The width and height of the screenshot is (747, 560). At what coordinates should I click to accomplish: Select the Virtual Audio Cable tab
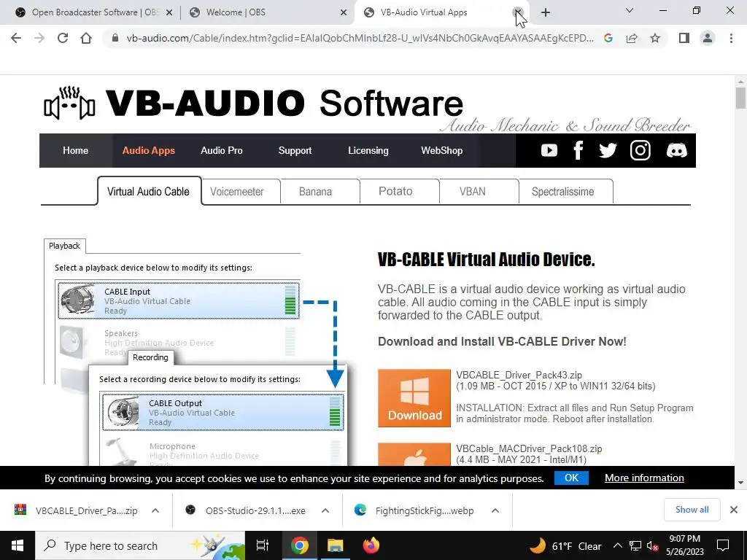(x=149, y=192)
